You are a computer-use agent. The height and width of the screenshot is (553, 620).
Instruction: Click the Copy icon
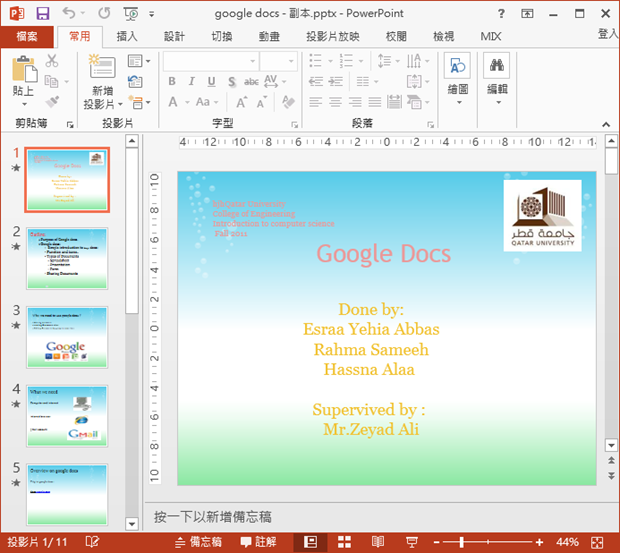51,81
